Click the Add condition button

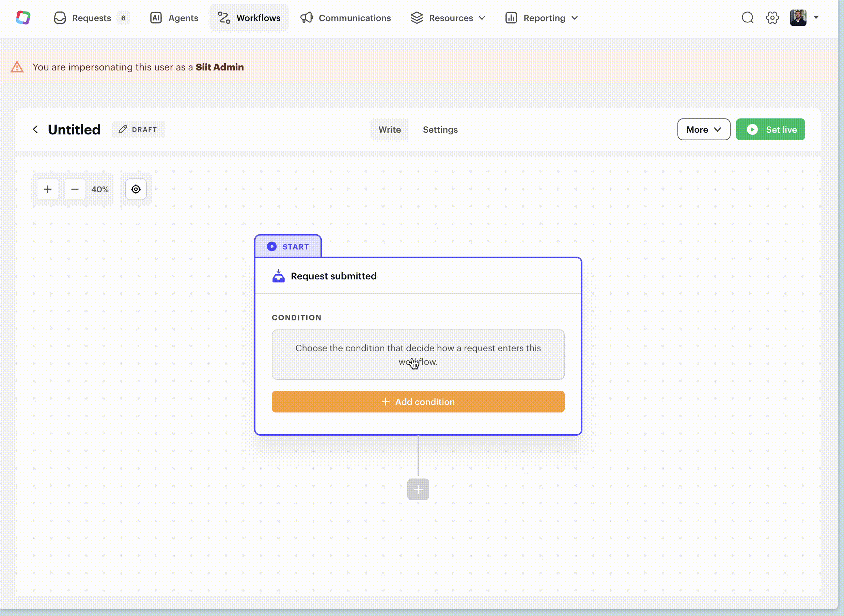coord(418,402)
